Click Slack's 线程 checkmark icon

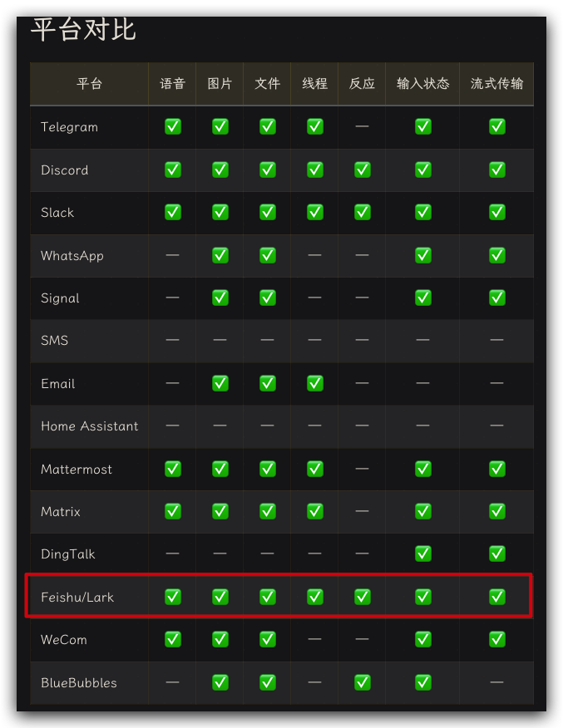[314, 212]
